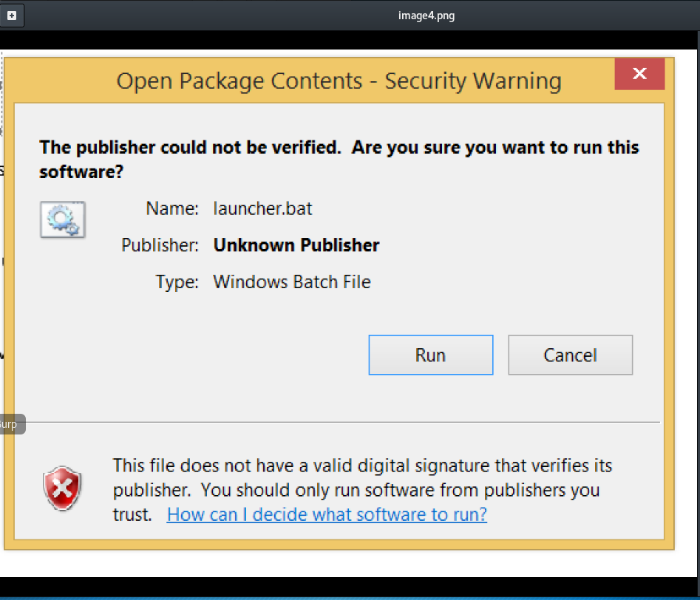Click the 'Name:' field label
The height and width of the screenshot is (600, 700).
[172, 209]
